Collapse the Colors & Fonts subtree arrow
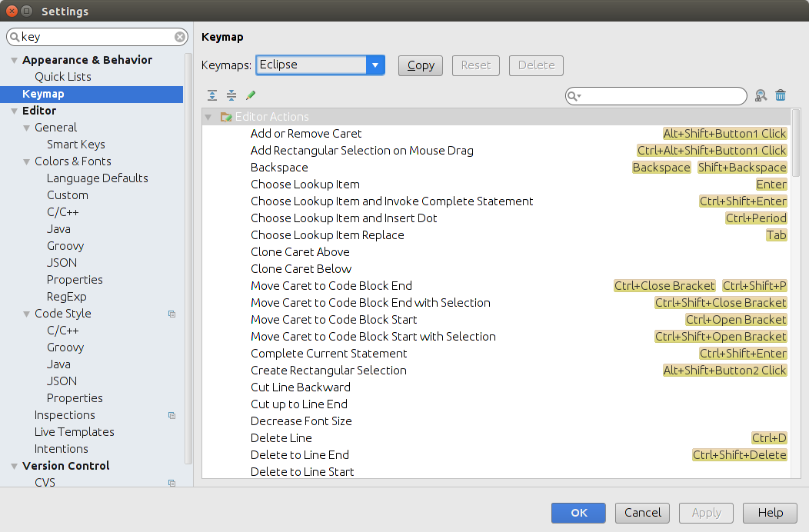Image resolution: width=809 pixels, height=532 pixels. (27, 162)
